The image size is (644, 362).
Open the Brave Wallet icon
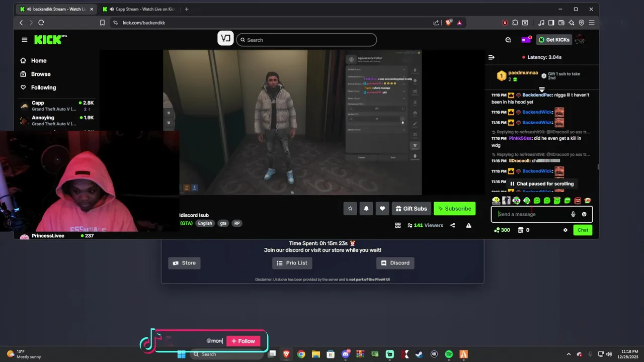pos(561,23)
